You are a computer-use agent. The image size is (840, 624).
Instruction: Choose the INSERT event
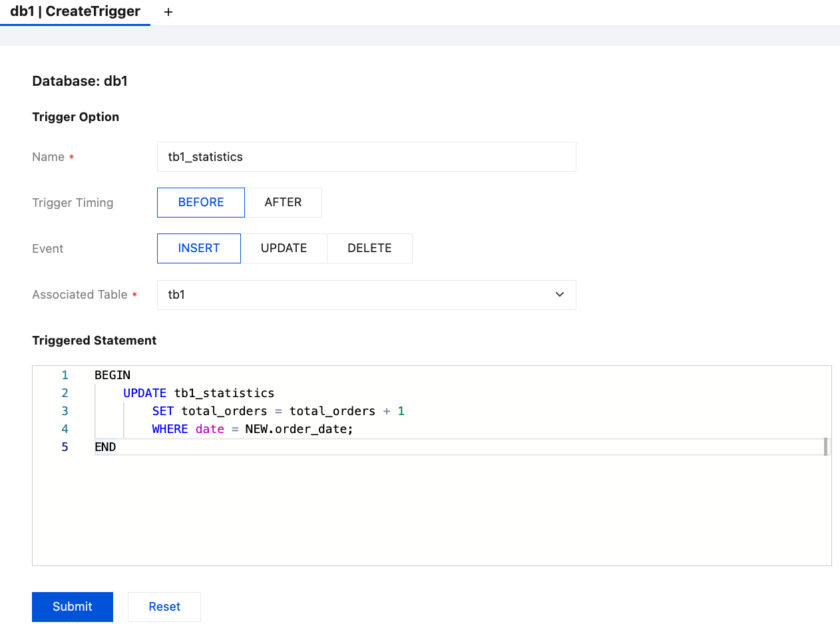pos(199,248)
